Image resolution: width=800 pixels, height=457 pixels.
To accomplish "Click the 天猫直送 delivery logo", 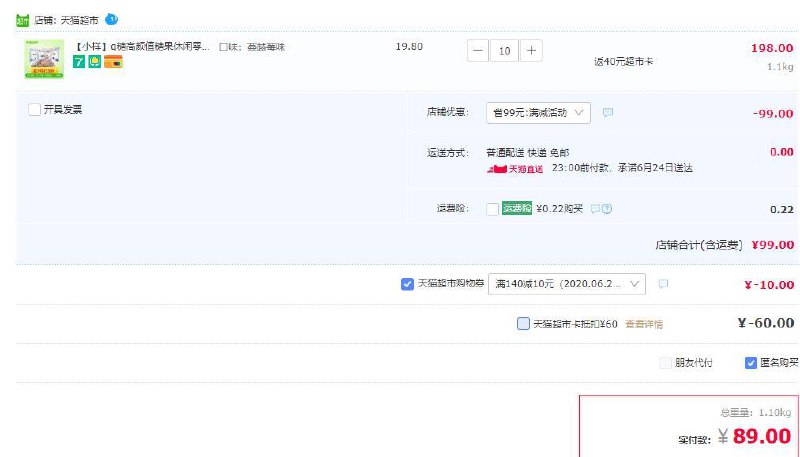I will (515, 169).
